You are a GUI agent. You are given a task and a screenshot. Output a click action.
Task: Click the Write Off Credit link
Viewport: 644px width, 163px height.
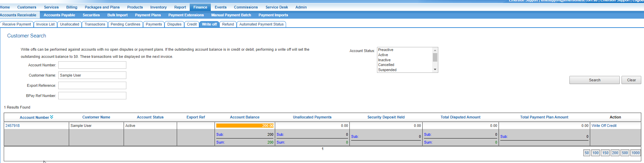(x=604, y=126)
